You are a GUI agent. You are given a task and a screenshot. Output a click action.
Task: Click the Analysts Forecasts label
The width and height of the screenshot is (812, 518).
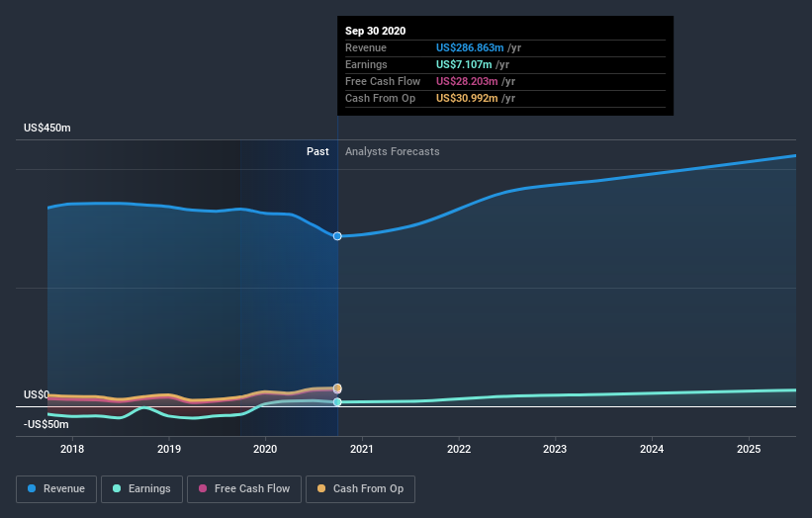click(392, 151)
